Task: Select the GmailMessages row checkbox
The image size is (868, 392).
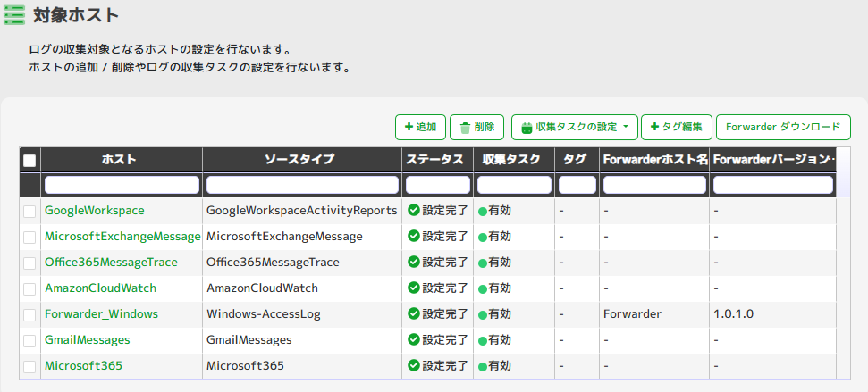Action: [x=29, y=340]
